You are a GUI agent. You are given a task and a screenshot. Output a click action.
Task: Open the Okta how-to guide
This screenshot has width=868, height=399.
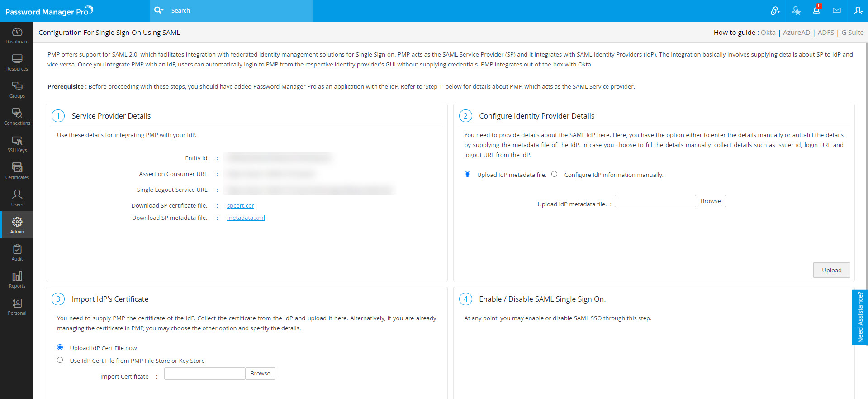[x=768, y=33]
